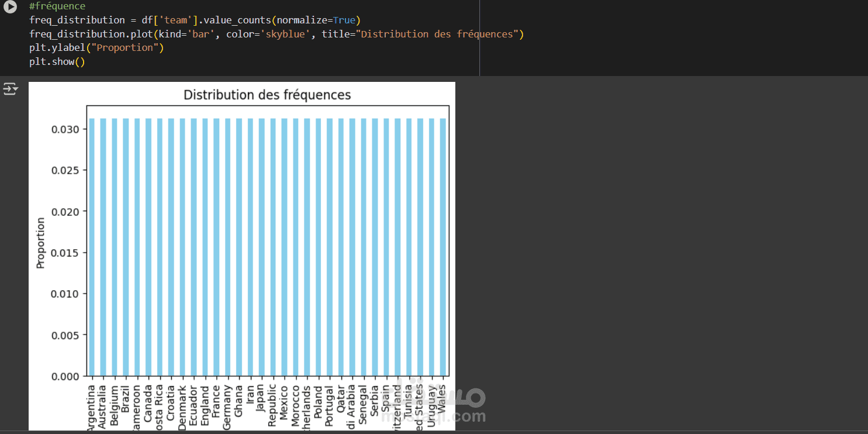Image resolution: width=868 pixels, height=434 pixels.
Task: Place cursor on the #fréquence comment
Action: click(57, 6)
